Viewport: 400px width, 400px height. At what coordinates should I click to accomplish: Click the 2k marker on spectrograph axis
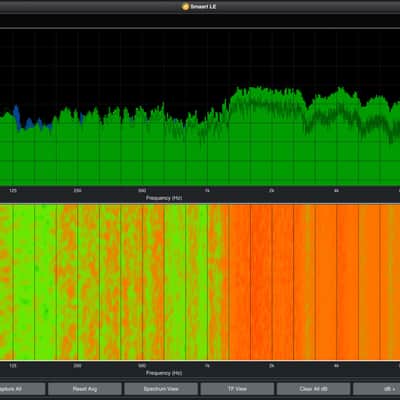(x=272, y=366)
